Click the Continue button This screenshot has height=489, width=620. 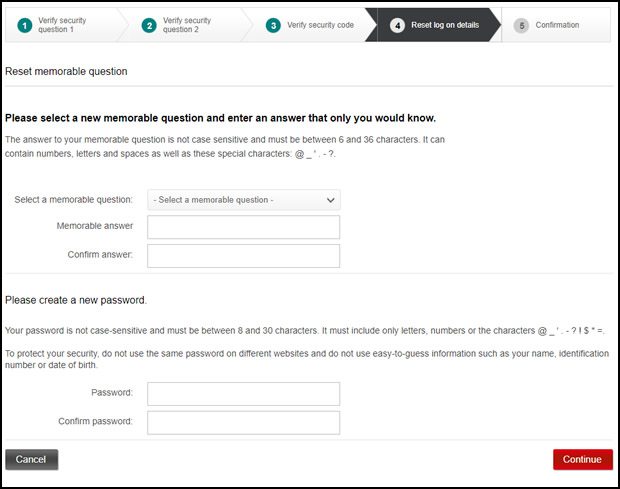click(x=583, y=459)
